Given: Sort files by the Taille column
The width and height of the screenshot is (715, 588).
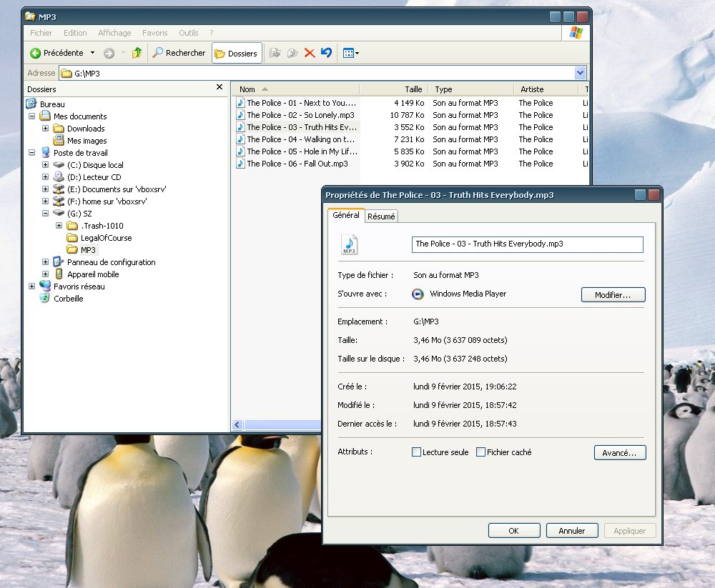Looking at the screenshot, I should 395,89.
